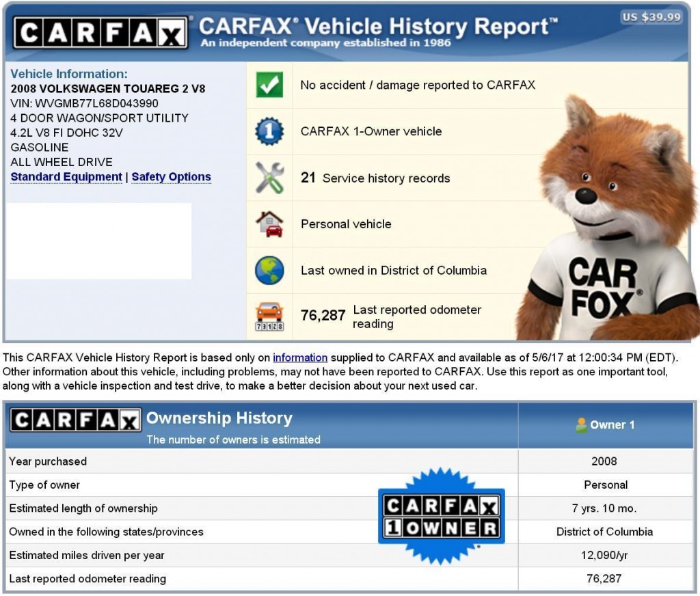Click the VIN WVGMB77L68D043990 text
The width and height of the screenshot is (700, 596).
pos(84,103)
